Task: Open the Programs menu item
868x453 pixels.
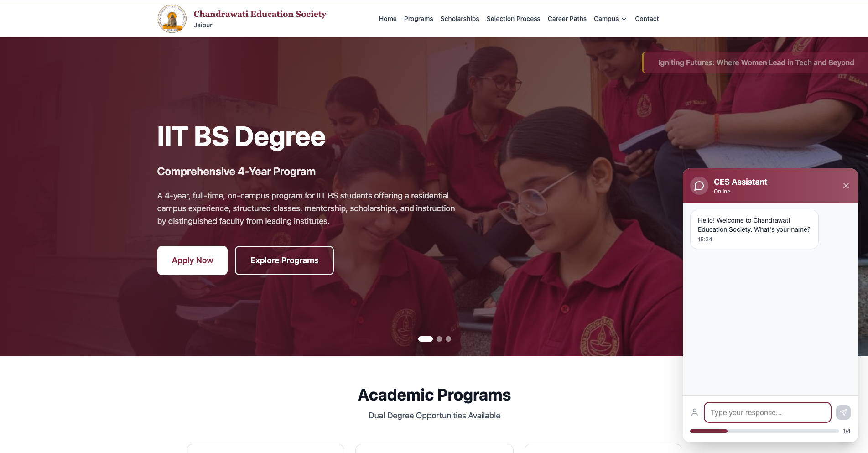Action: point(418,19)
